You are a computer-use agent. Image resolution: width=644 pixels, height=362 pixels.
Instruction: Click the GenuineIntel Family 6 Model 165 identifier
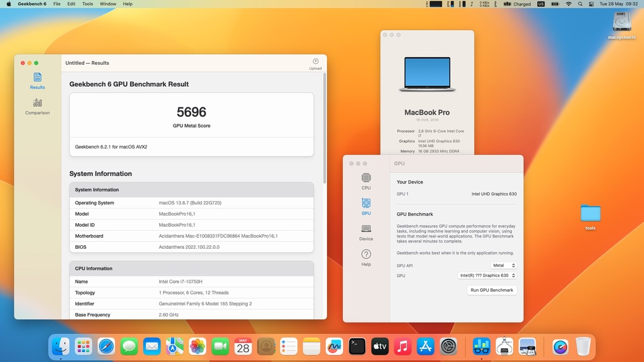[x=206, y=304]
